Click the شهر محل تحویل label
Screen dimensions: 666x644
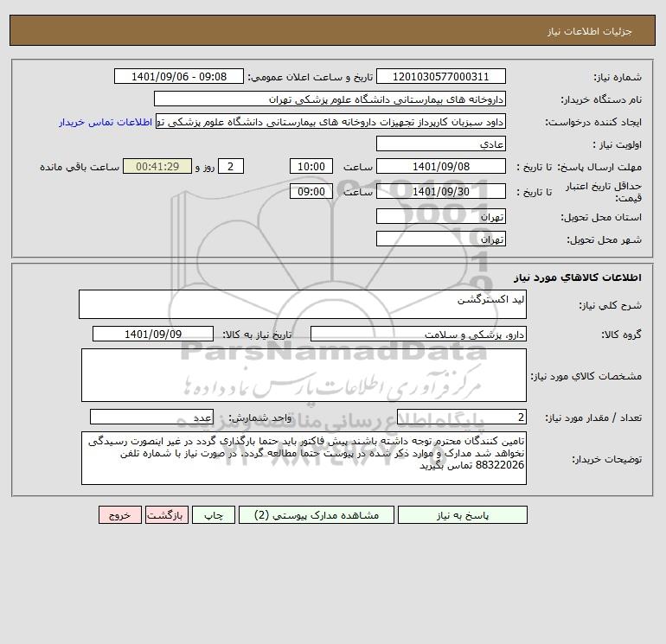point(604,239)
